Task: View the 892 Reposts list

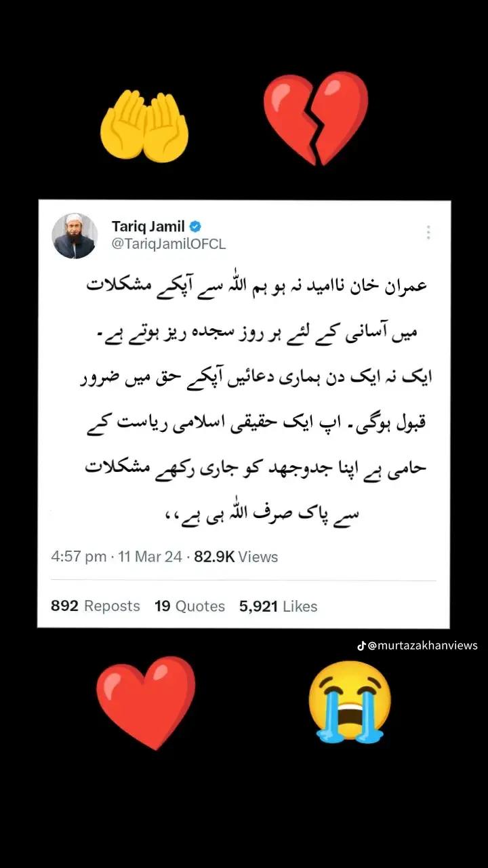Action: [96, 606]
